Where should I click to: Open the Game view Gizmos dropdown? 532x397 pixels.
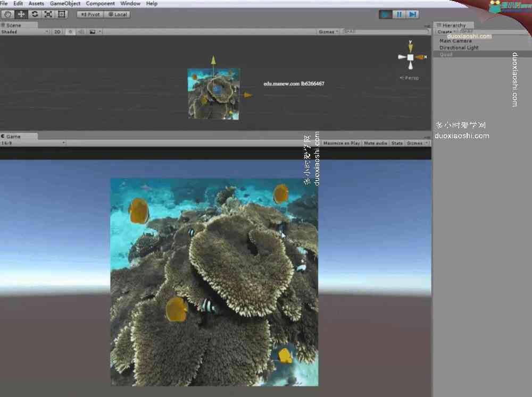click(x=417, y=143)
